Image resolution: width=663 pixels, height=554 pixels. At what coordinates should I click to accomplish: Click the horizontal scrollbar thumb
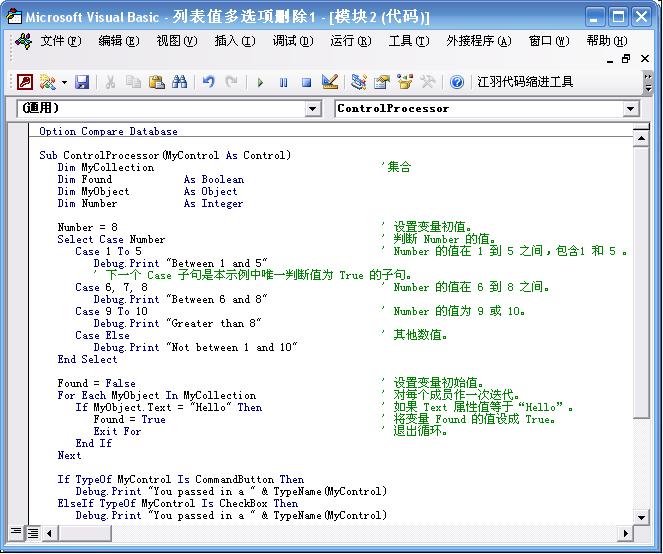[x=84, y=533]
